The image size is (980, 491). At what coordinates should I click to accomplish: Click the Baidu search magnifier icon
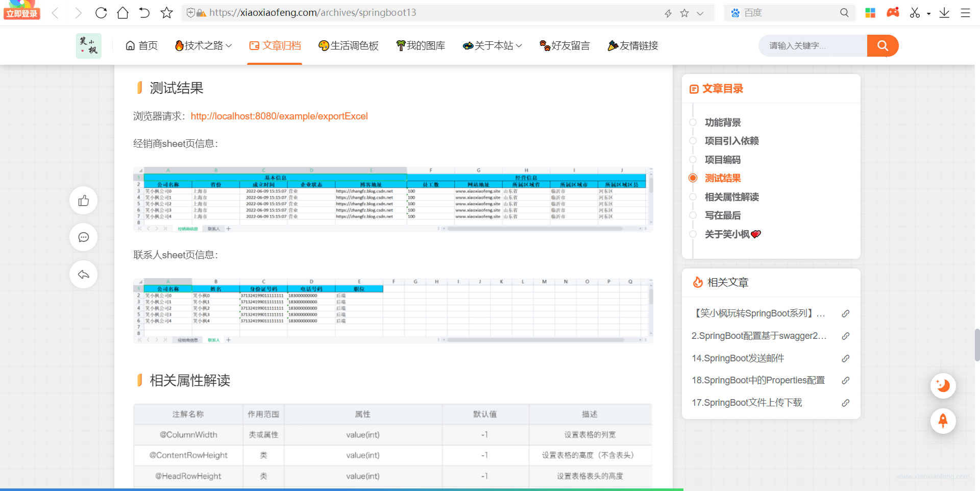point(844,13)
